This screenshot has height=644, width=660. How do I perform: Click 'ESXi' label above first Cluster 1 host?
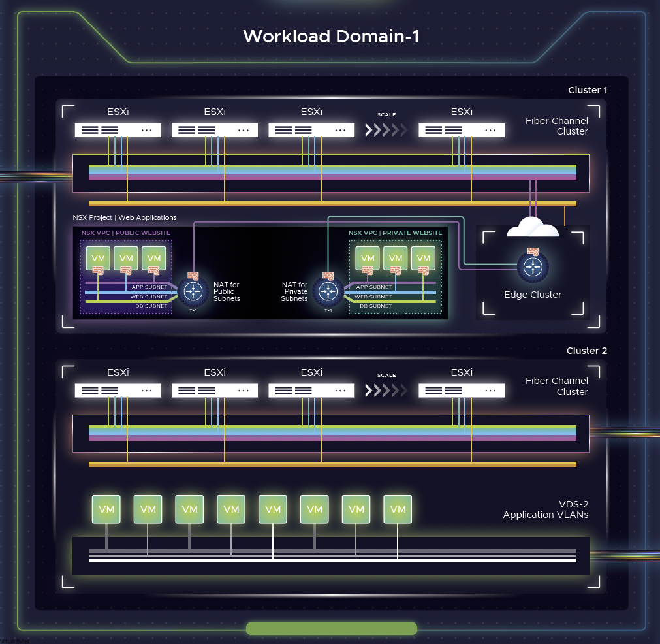118,112
